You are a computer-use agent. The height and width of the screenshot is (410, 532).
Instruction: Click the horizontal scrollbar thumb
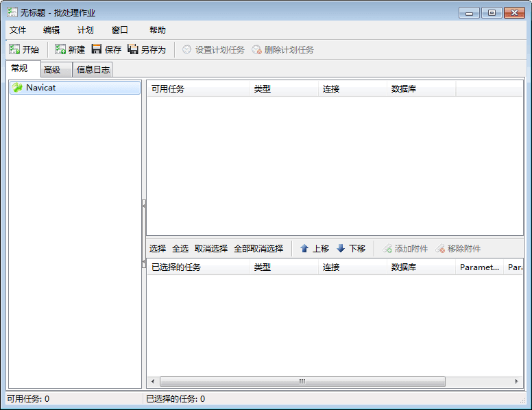302,382
